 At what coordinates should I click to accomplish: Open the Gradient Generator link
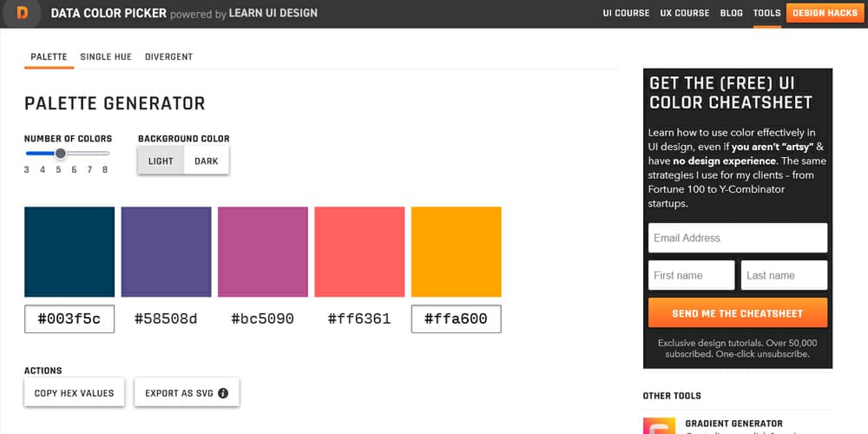pyautogui.click(x=734, y=424)
